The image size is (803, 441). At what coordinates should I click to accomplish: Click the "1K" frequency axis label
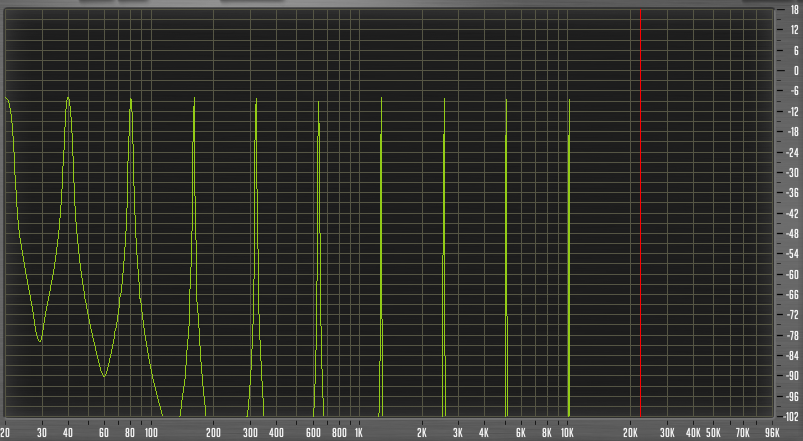(359, 433)
